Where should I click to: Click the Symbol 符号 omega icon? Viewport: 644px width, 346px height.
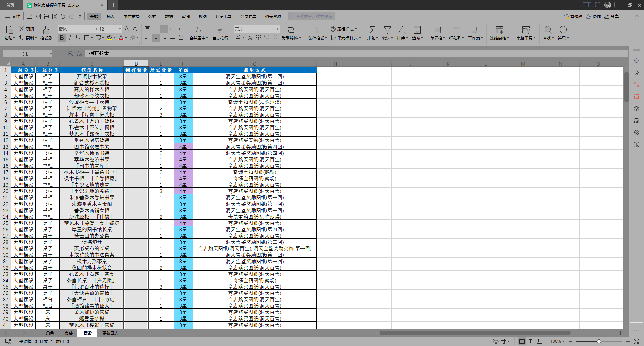coord(563,30)
